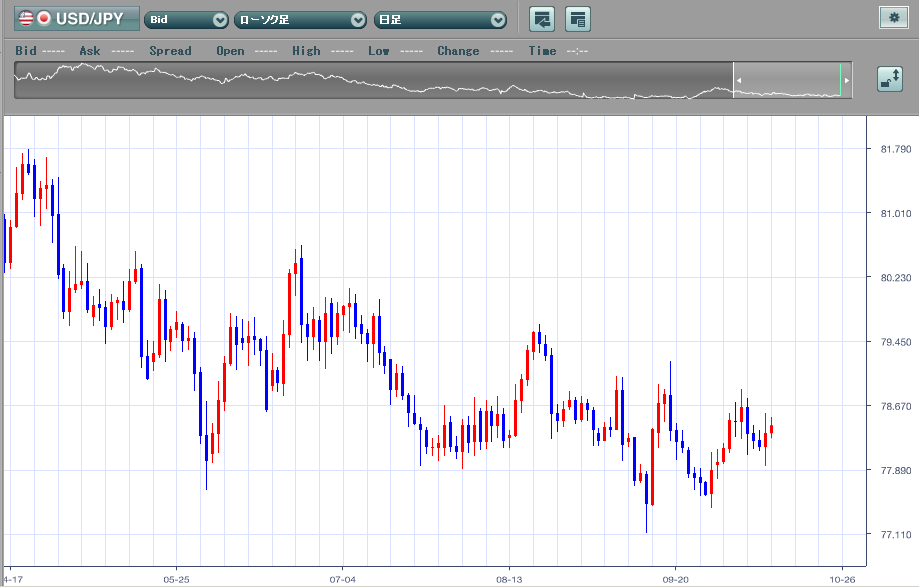
Task: Open the USD/JPY currency pair selector
Action: coord(77,19)
